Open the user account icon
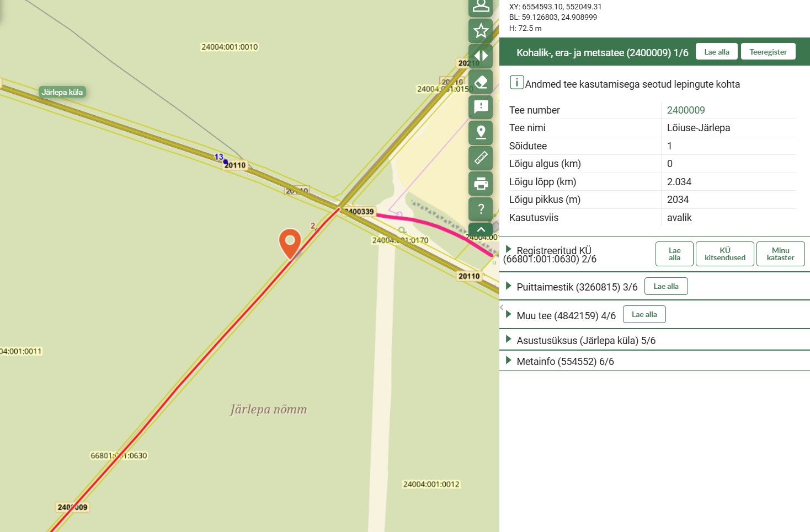This screenshot has width=810, height=532. [481, 7]
